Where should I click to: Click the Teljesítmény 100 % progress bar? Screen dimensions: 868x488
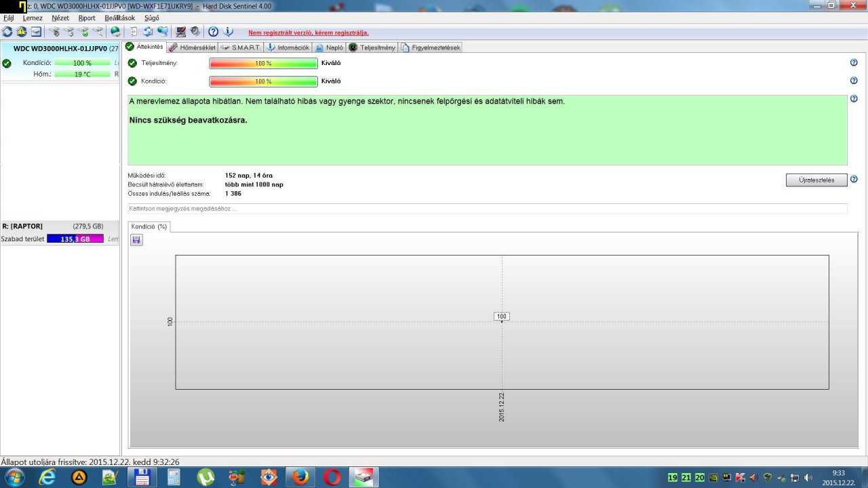coord(263,63)
